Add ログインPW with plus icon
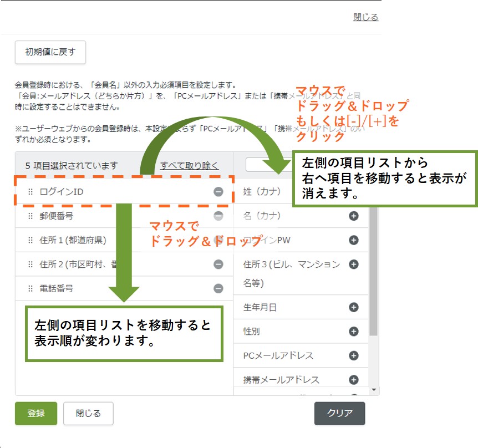The height and width of the screenshot is (448, 478). pos(354,240)
